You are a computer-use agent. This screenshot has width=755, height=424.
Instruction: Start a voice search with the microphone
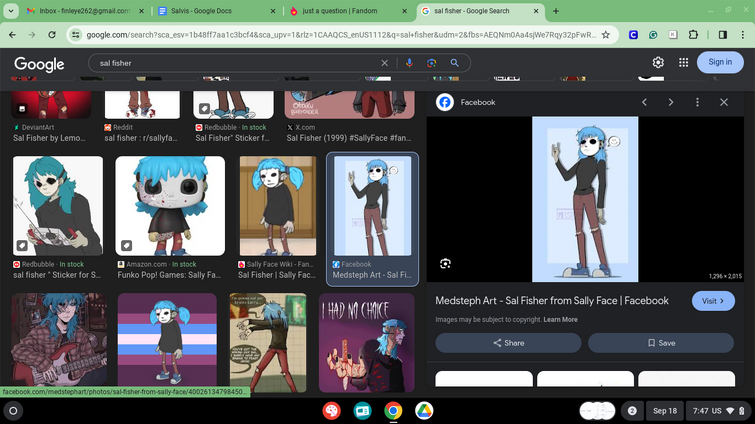point(409,63)
